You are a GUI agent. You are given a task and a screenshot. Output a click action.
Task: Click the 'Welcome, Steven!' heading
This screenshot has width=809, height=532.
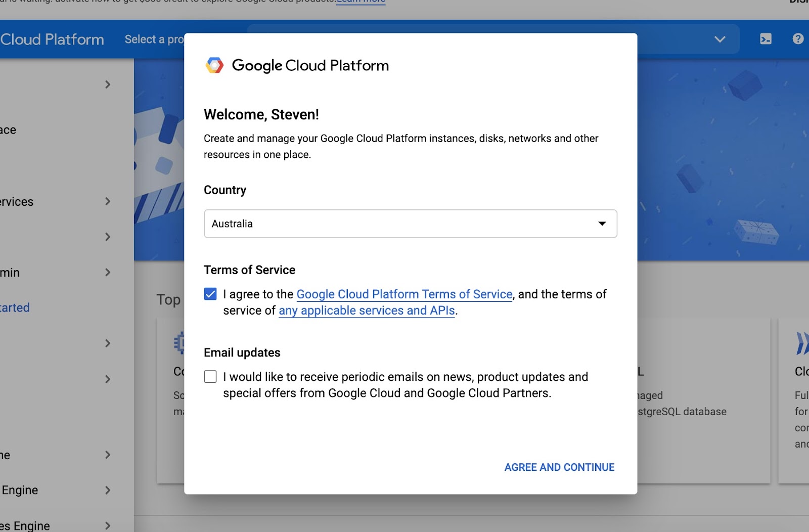261,115
